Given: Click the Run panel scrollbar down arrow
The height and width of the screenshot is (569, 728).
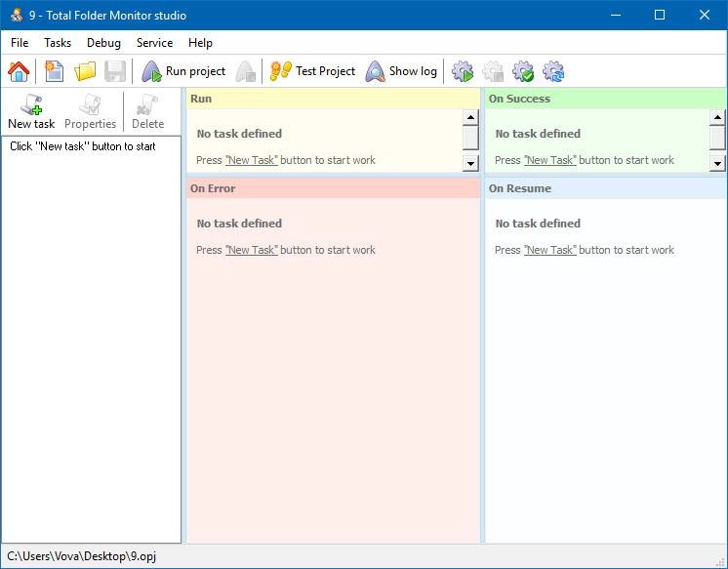Looking at the screenshot, I should tap(470, 163).
